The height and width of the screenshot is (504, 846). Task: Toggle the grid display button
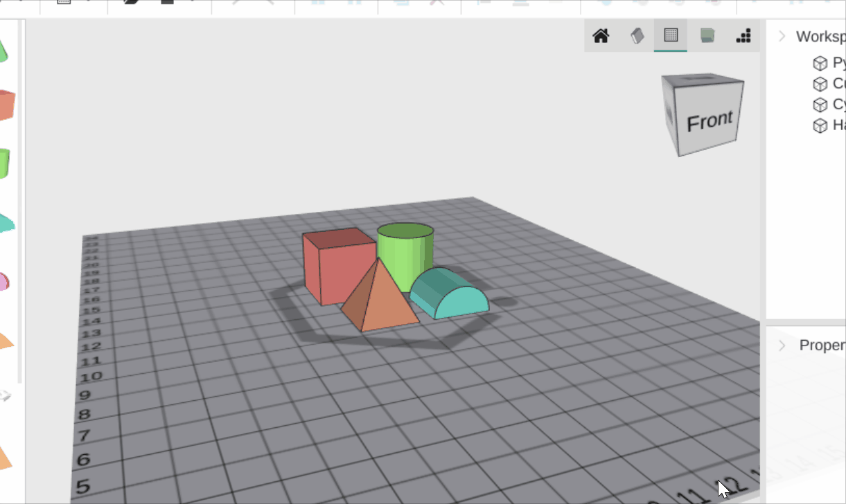tap(671, 36)
